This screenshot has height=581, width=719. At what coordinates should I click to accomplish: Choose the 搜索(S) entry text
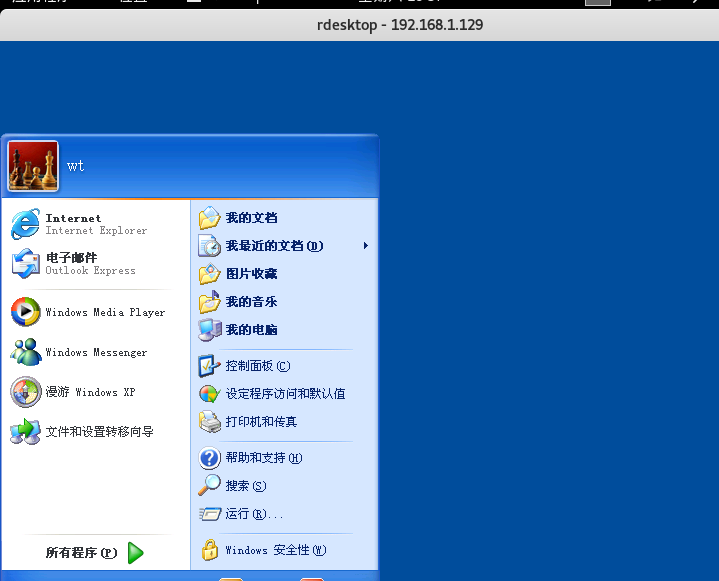(246, 486)
